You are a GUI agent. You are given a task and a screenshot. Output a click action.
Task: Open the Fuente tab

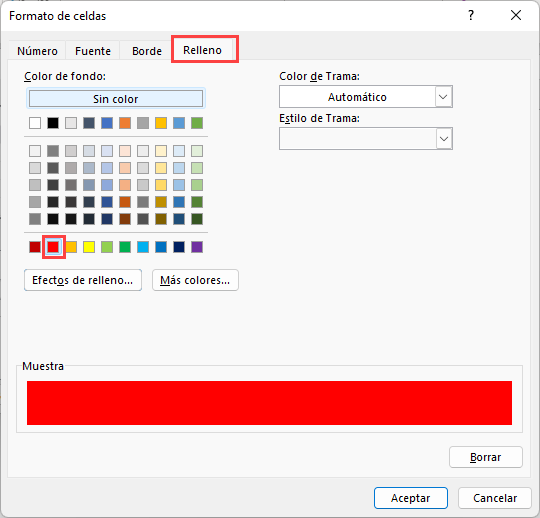pos(93,51)
